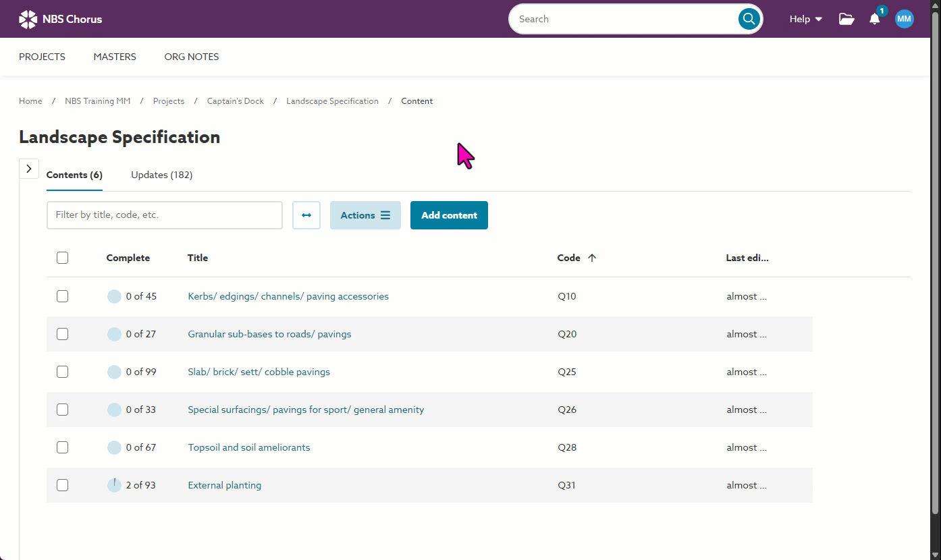
Task: Open the Help dropdown
Action: click(x=806, y=19)
